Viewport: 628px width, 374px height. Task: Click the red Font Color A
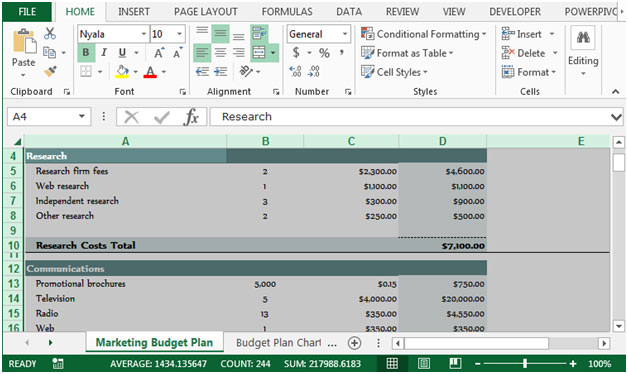[x=150, y=72]
